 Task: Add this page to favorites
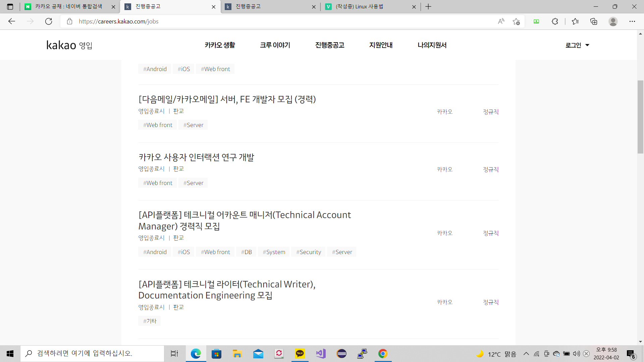pyautogui.click(x=516, y=21)
